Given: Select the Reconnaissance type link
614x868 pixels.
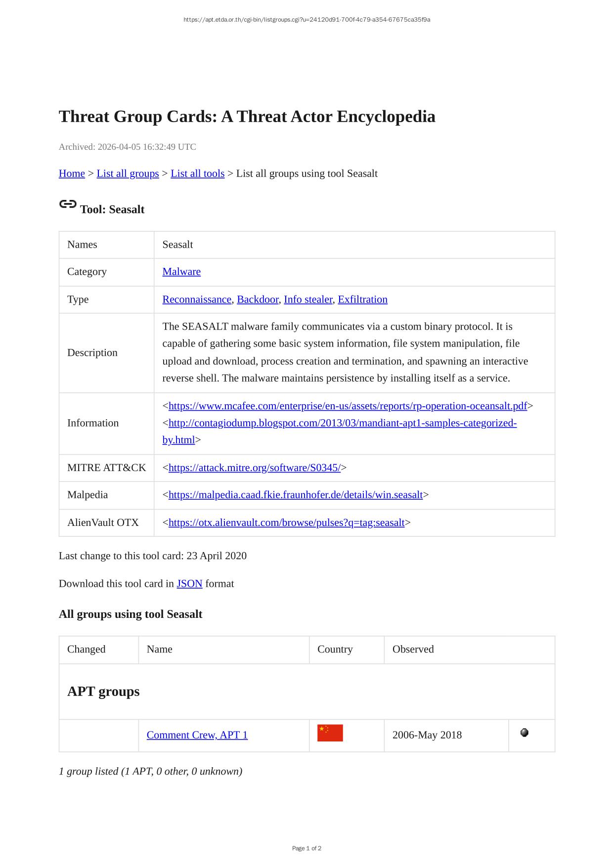Looking at the screenshot, I should point(197,300).
